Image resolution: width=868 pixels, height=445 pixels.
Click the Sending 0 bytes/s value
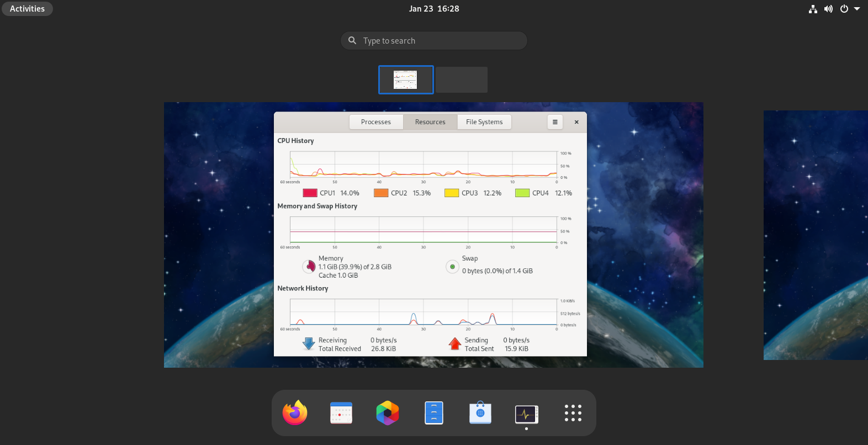click(x=516, y=340)
